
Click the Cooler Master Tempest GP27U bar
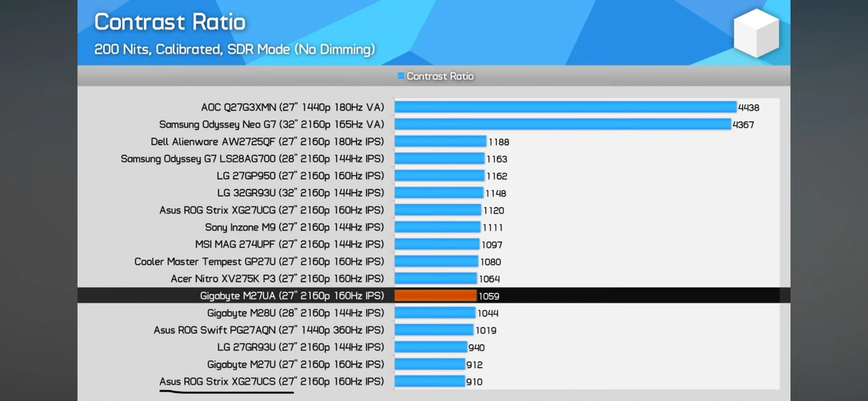tap(436, 261)
